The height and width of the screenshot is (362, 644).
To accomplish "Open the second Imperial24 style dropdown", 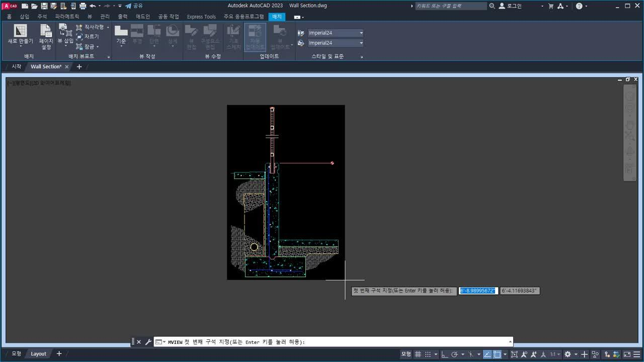I will click(x=336, y=43).
